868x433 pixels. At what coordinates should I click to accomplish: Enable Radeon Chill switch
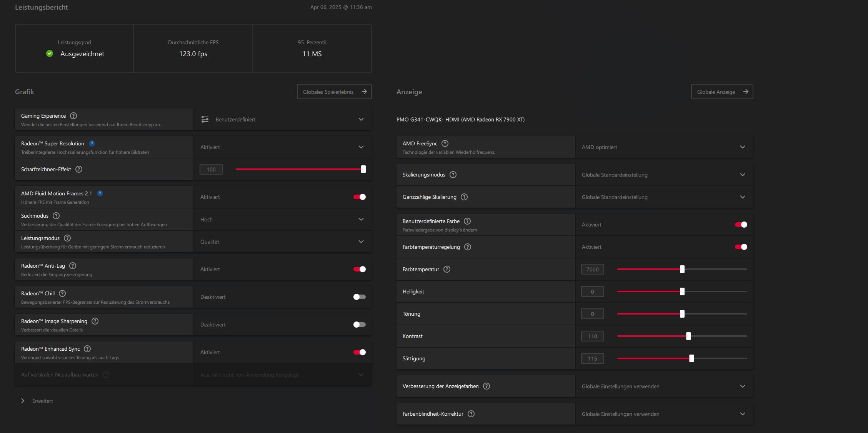point(360,297)
